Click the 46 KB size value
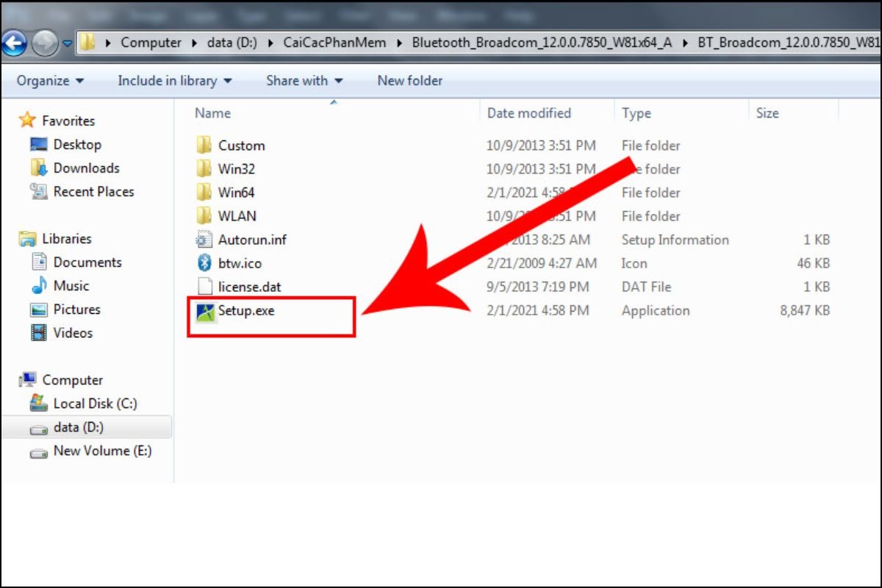Viewport: 882px width, 588px height. pyautogui.click(x=812, y=262)
